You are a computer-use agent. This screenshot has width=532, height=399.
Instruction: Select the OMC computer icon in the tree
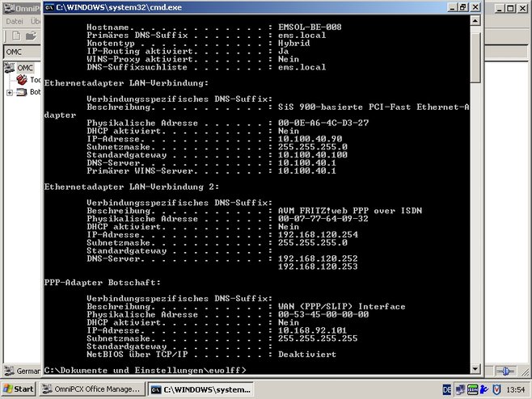click(x=10, y=68)
